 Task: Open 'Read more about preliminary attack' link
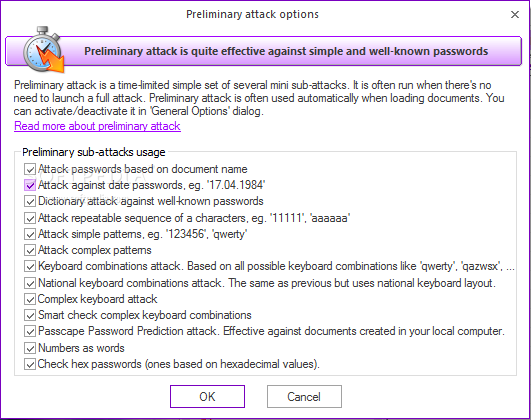97,126
